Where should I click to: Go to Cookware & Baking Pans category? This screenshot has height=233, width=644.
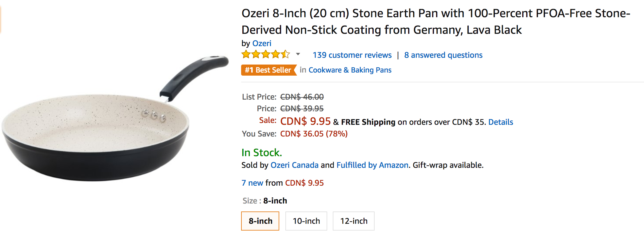click(350, 70)
